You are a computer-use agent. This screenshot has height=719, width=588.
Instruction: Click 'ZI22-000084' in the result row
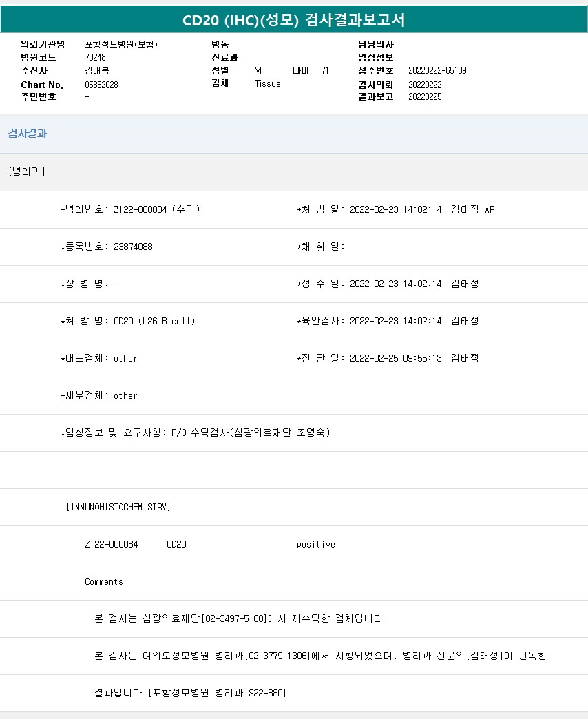click(112, 544)
